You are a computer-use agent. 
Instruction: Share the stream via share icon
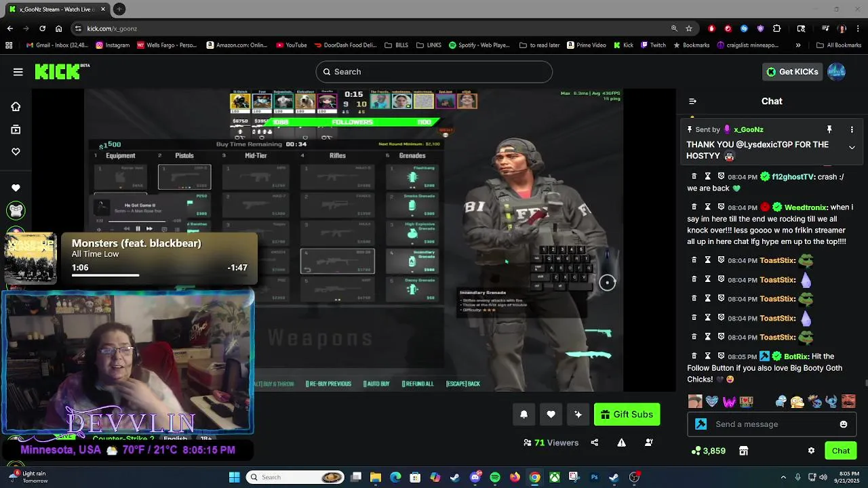pyautogui.click(x=595, y=443)
